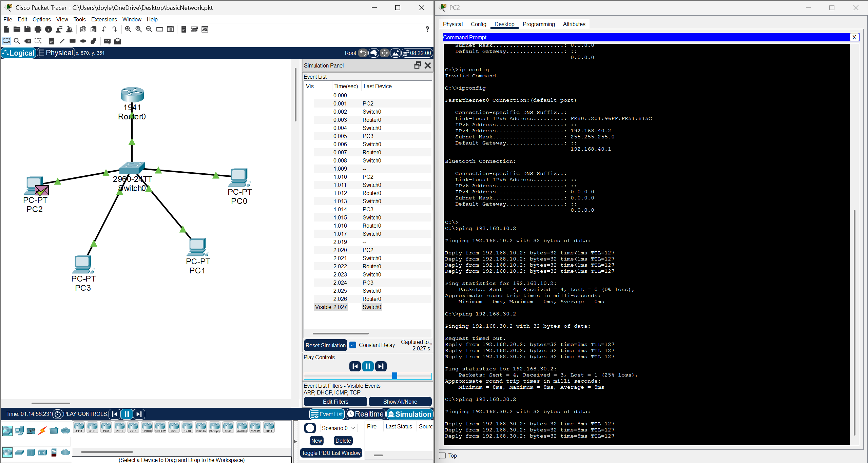
Task: Open the Network Information icon
Action: [x=49, y=29]
